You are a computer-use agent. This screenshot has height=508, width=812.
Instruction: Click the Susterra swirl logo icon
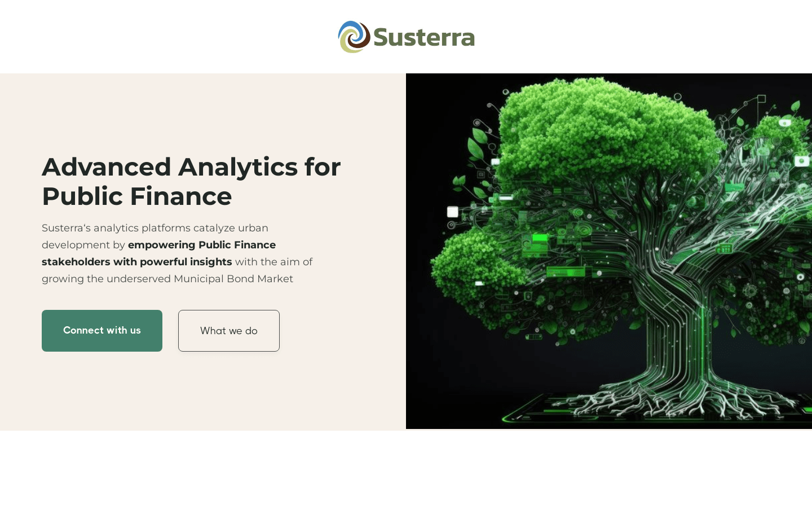point(354,37)
